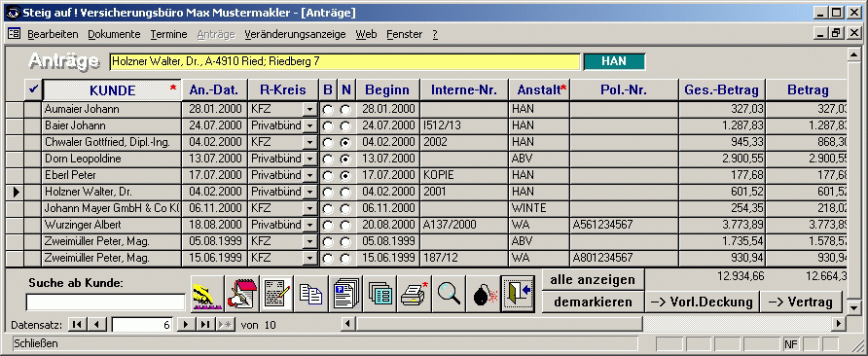868x356 pixels.
Task: Go to last record navigation arrow
Action: (205, 325)
